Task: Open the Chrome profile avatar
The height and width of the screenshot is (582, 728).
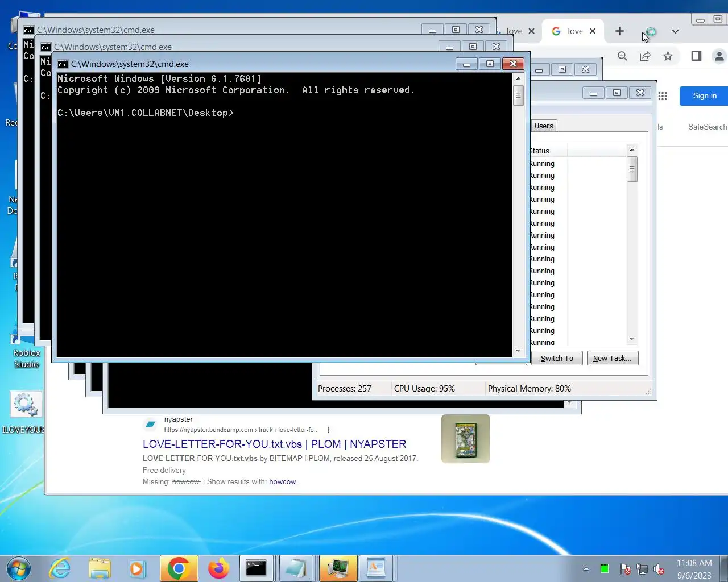Action: coord(719,56)
